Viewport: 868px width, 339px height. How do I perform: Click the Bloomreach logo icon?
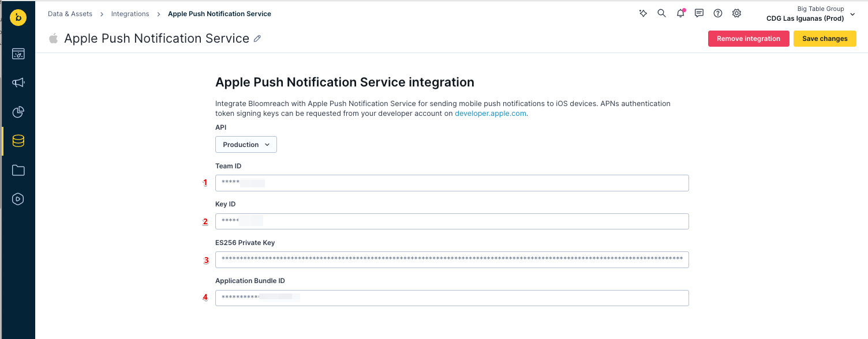coord(18,18)
